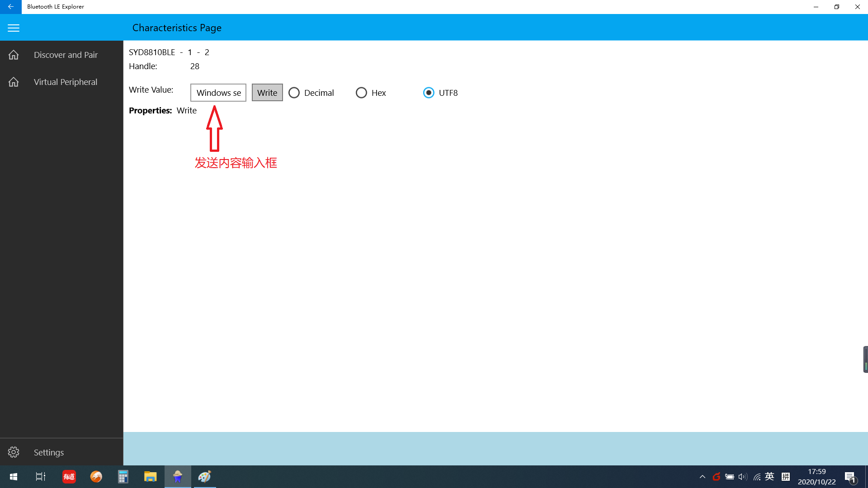
Task: Show hidden icons via tray chevron
Action: (703, 477)
